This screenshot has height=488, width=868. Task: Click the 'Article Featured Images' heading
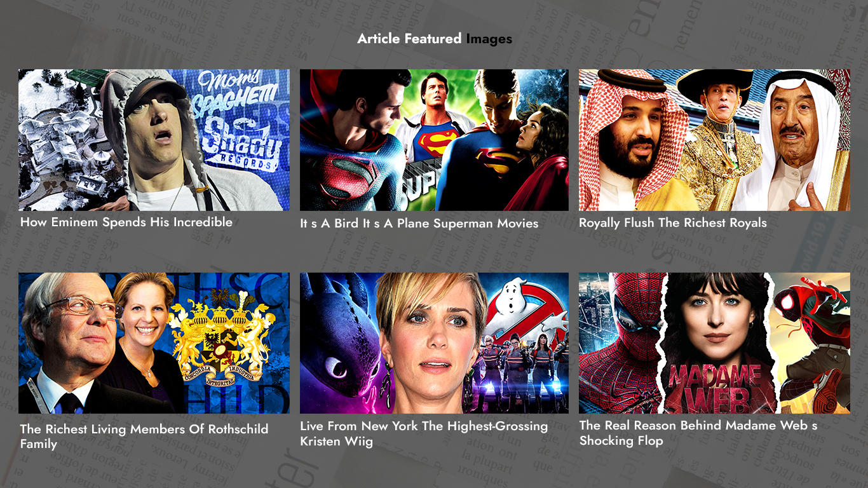(435, 39)
